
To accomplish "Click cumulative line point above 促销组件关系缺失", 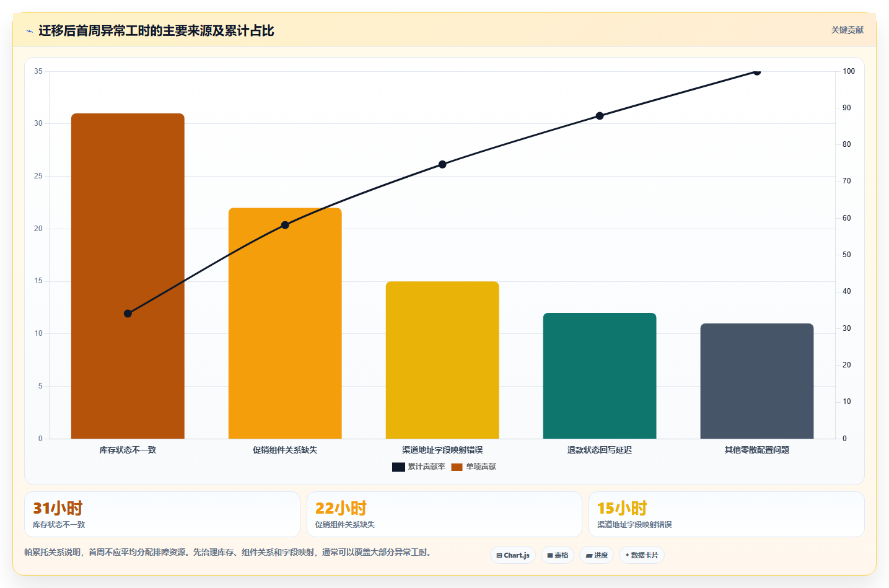I will [x=285, y=225].
